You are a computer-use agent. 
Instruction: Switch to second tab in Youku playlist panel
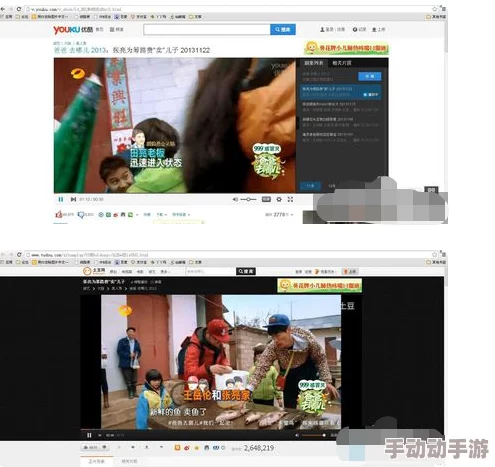tap(342, 63)
